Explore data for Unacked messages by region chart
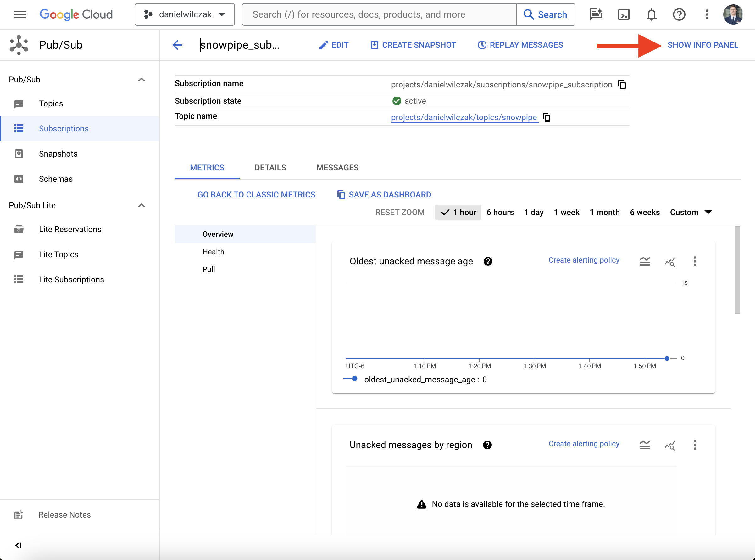Screen dimensions: 755x560 [669, 445]
